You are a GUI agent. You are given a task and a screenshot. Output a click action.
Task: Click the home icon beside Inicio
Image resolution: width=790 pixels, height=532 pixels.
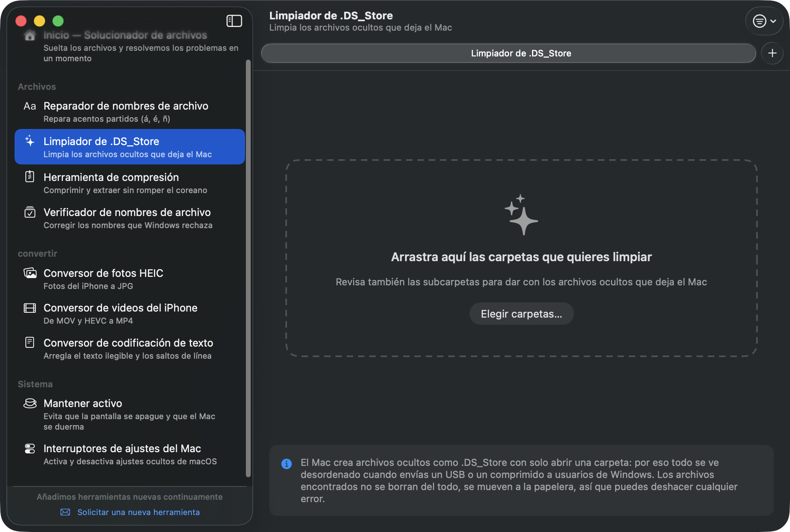(29, 35)
